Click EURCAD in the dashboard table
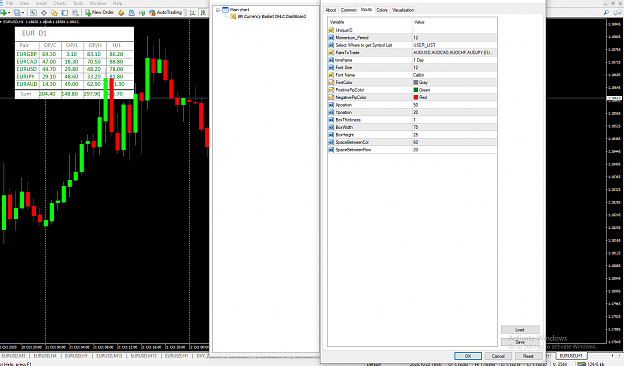 click(x=27, y=62)
